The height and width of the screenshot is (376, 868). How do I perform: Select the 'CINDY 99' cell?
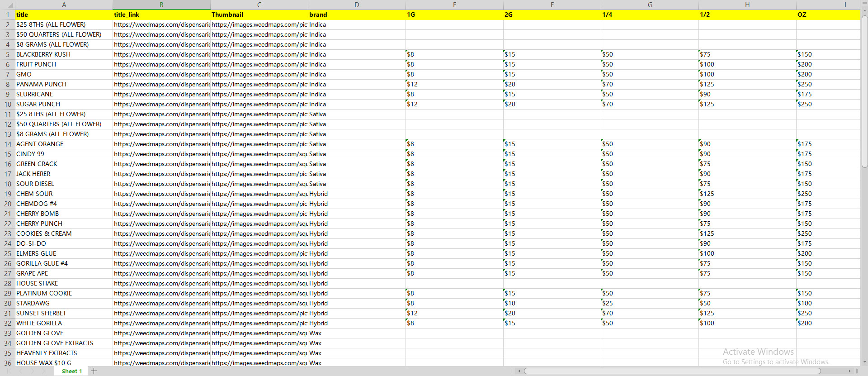[x=64, y=154]
